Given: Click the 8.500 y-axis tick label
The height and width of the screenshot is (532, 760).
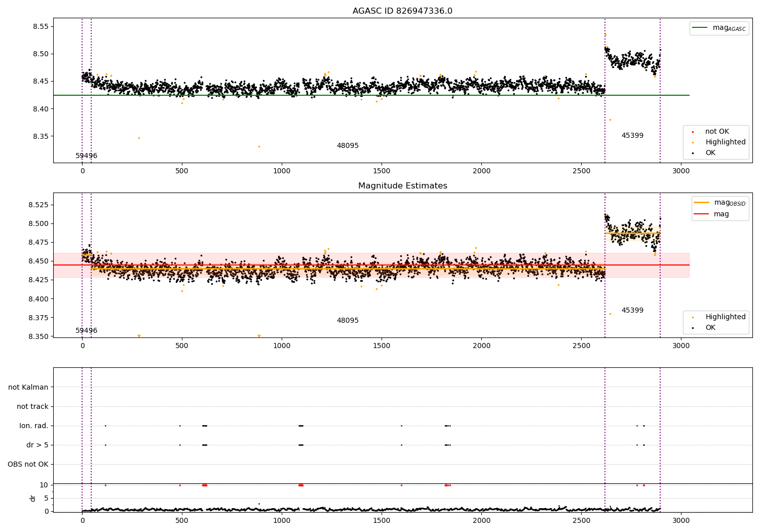Looking at the screenshot, I should pos(39,223).
